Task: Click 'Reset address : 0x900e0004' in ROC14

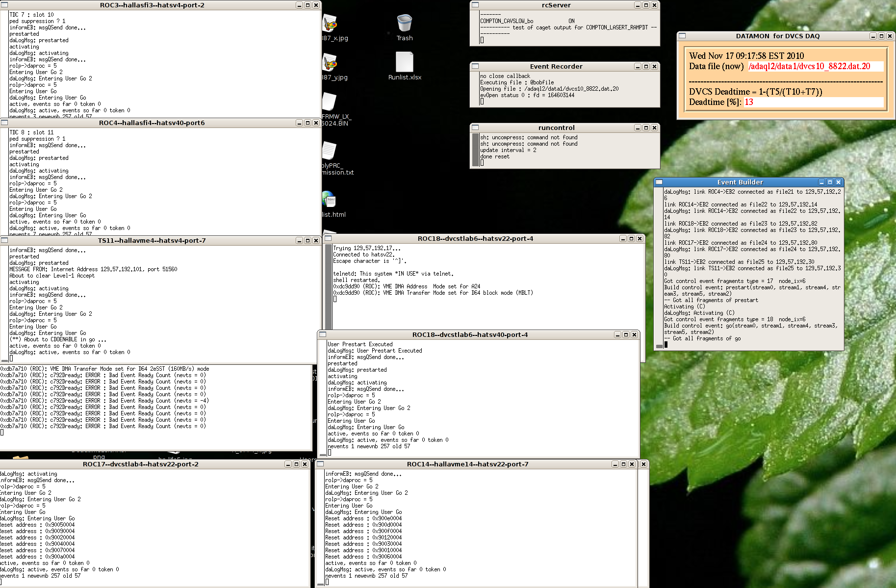Action: pyautogui.click(x=363, y=518)
